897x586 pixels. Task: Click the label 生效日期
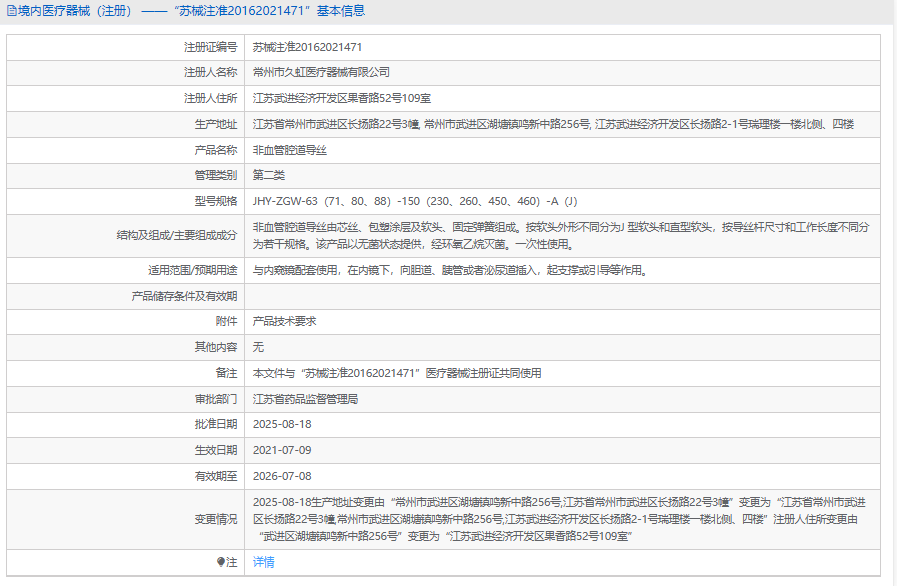[x=216, y=450]
